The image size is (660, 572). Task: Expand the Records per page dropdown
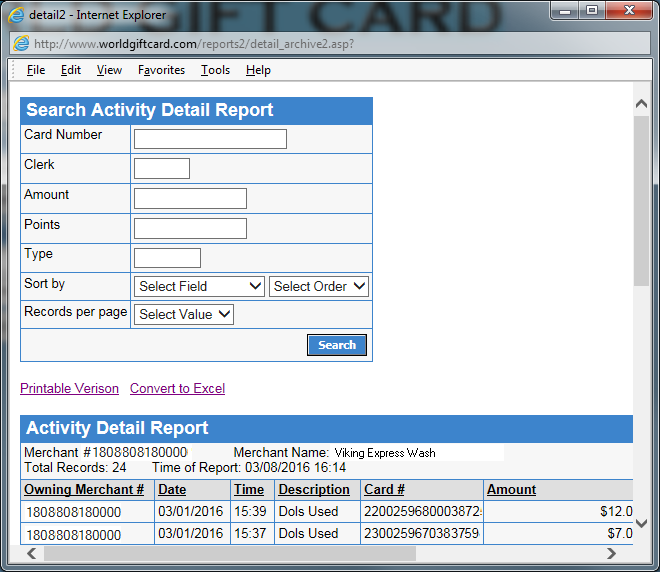(x=184, y=314)
